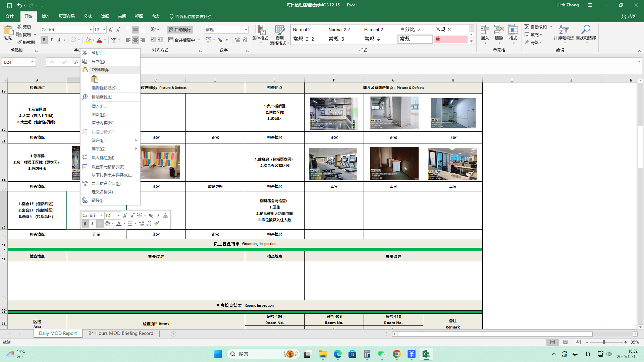The width and height of the screenshot is (644, 362).
Task: Click the yellow fill color swatch in the ribbon
Action: coord(88,40)
